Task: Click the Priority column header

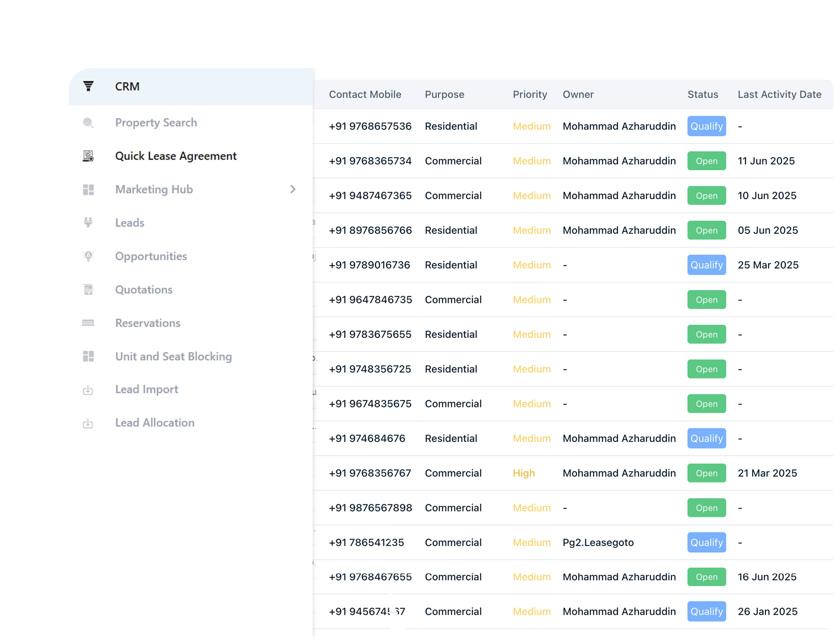Action: click(x=530, y=94)
